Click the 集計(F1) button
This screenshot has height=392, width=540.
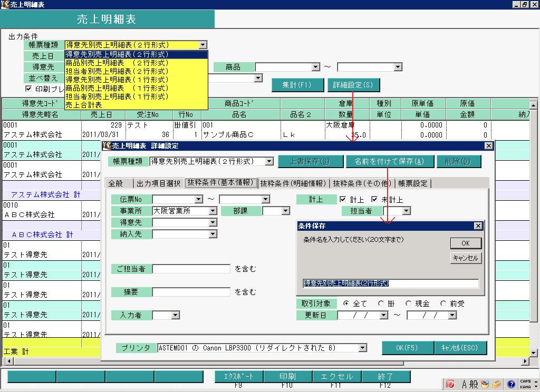point(297,85)
